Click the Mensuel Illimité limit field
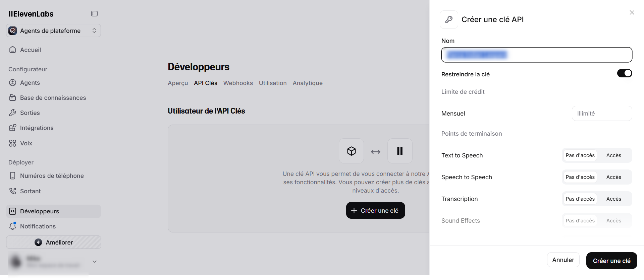The width and height of the screenshot is (644, 280). click(x=602, y=114)
